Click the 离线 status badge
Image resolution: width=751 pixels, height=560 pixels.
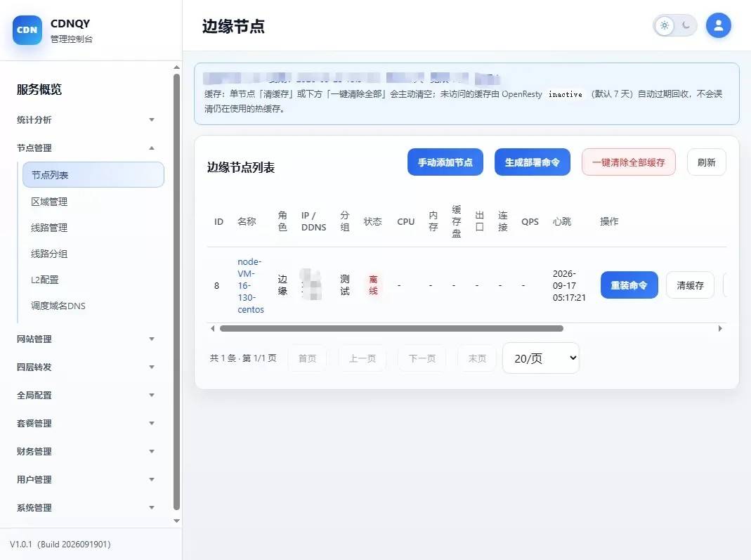[373, 285]
